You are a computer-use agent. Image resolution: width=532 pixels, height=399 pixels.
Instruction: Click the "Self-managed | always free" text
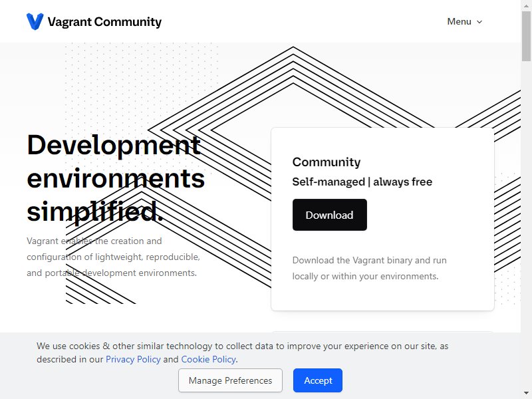[362, 182]
